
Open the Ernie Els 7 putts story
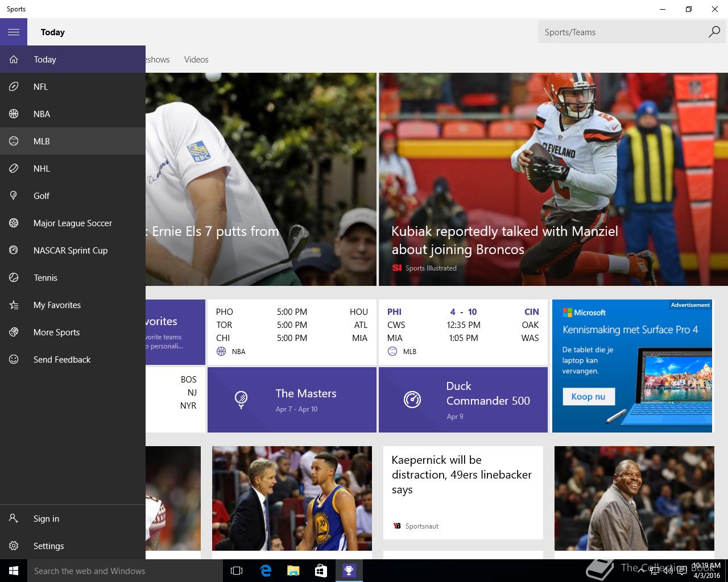click(261, 179)
